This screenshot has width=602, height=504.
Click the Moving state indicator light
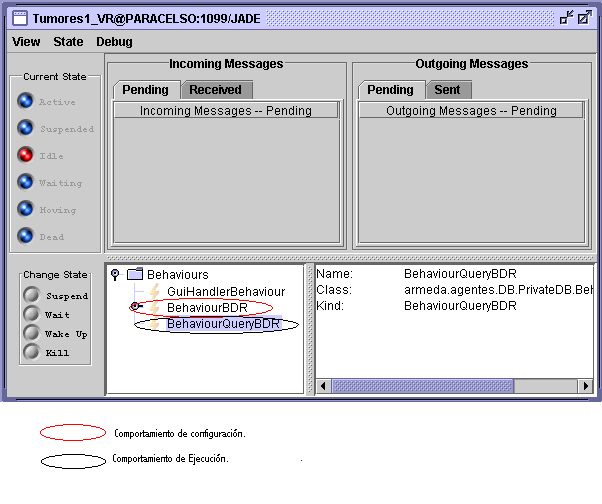(26, 209)
